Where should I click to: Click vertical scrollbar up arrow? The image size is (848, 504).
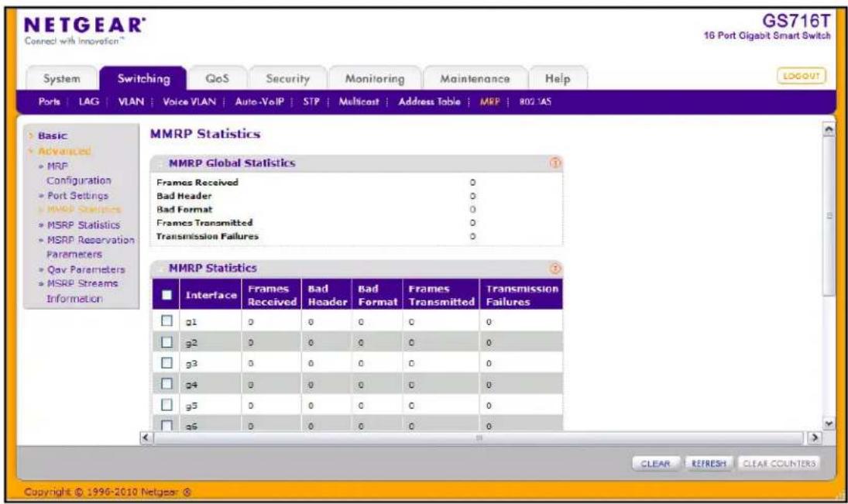point(828,130)
